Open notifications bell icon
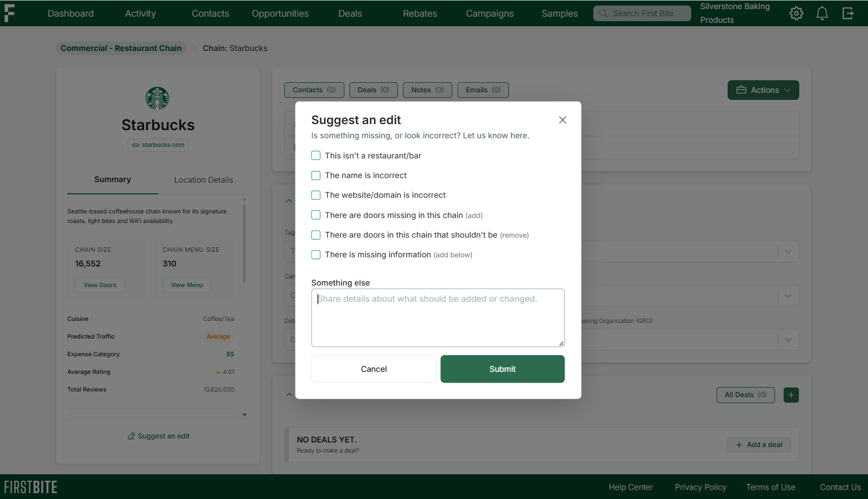This screenshot has height=499, width=868. [822, 13]
